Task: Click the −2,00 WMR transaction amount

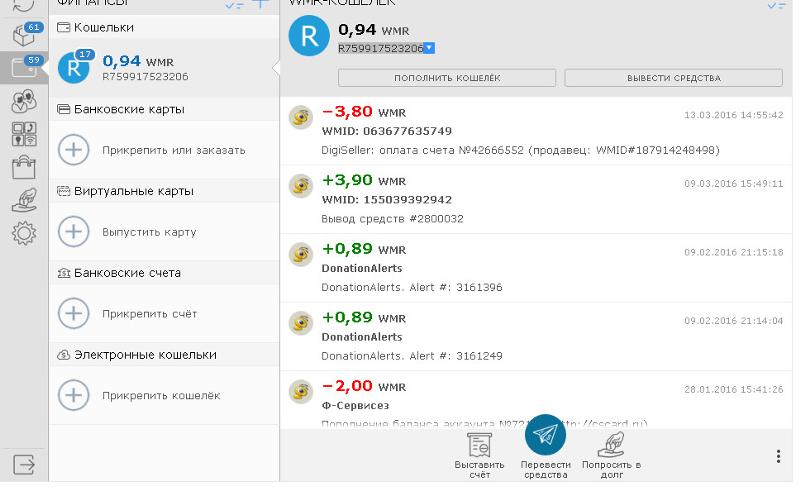Action: click(x=364, y=386)
